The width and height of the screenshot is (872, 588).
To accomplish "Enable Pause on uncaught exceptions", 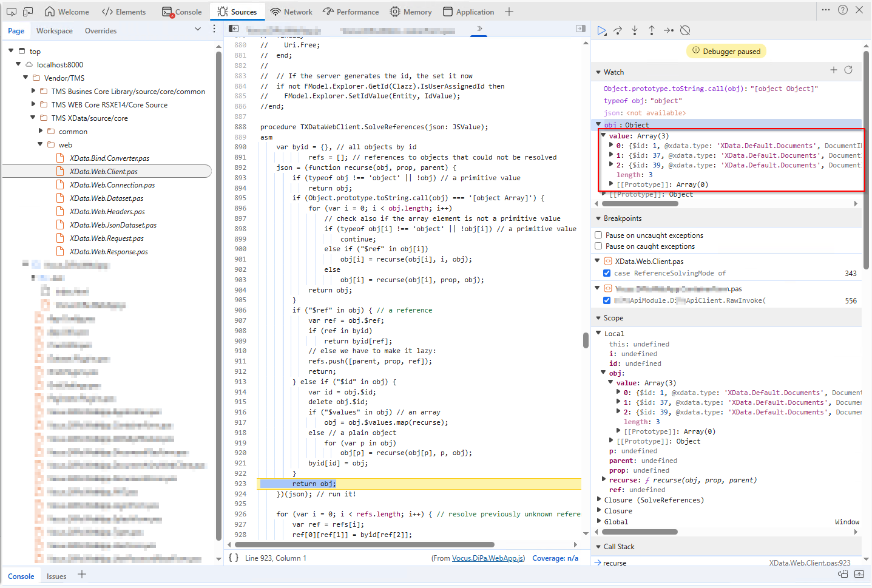I will pos(598,235).
